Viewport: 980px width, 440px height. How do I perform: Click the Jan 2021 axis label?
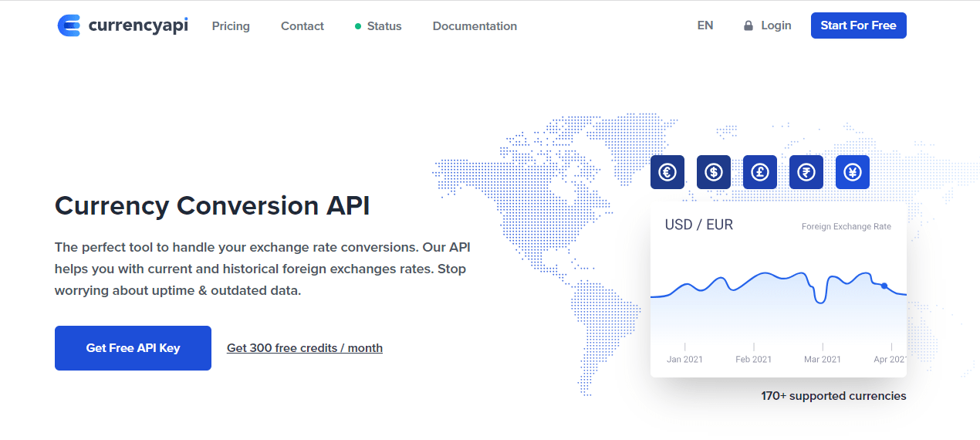coord(685,359)
